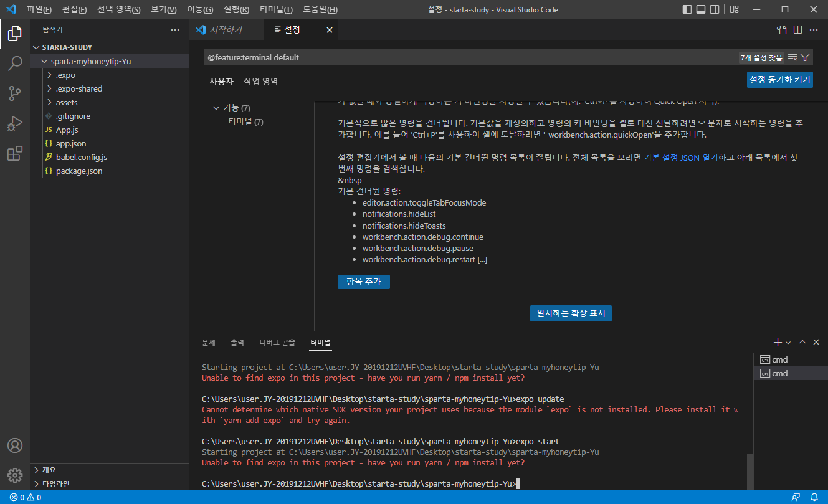Switch to 디버그 콘솔 panel tab
The height and width of the screenshot is (504, 828).
(x=277, y=343)
